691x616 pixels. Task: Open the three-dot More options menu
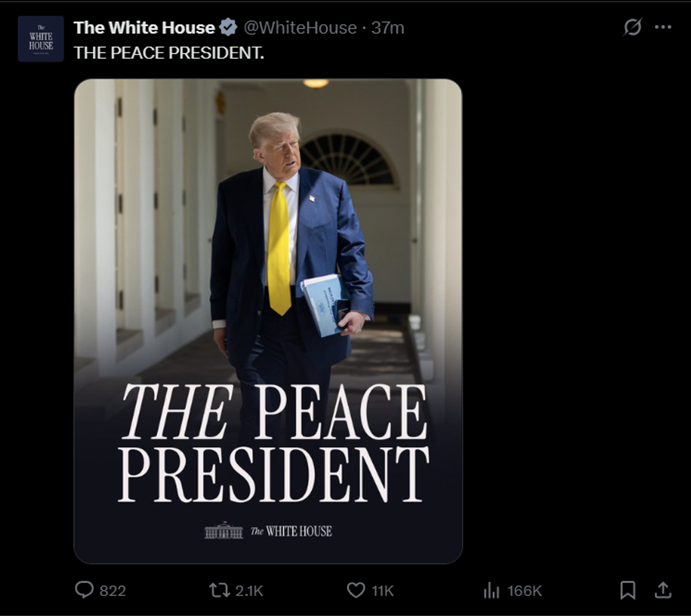[663, 27]
